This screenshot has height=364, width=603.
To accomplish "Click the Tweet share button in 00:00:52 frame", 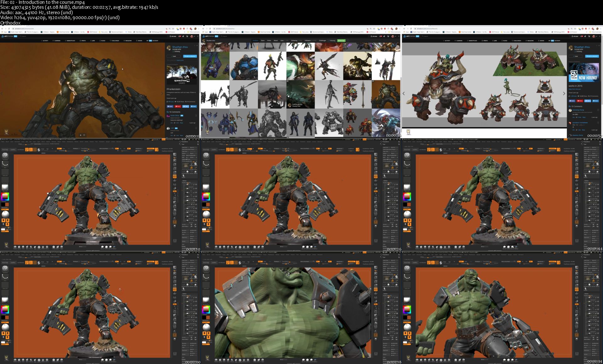I will point(588,101).
